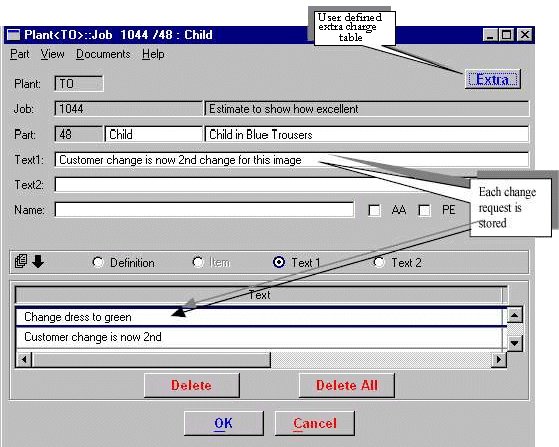The width and height of the screenshot is (559, 447).
Task: Click the title bar application icon
Action: (x=14, y=35)
